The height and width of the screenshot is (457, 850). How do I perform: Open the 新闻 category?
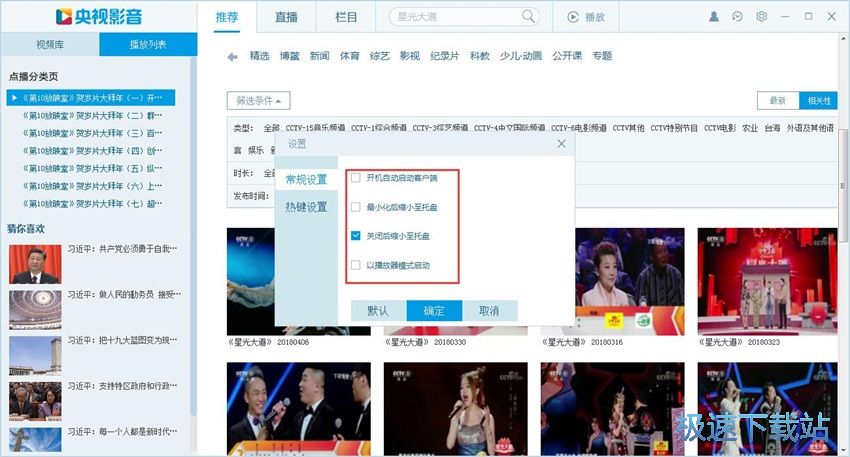[x=319, y=56]
